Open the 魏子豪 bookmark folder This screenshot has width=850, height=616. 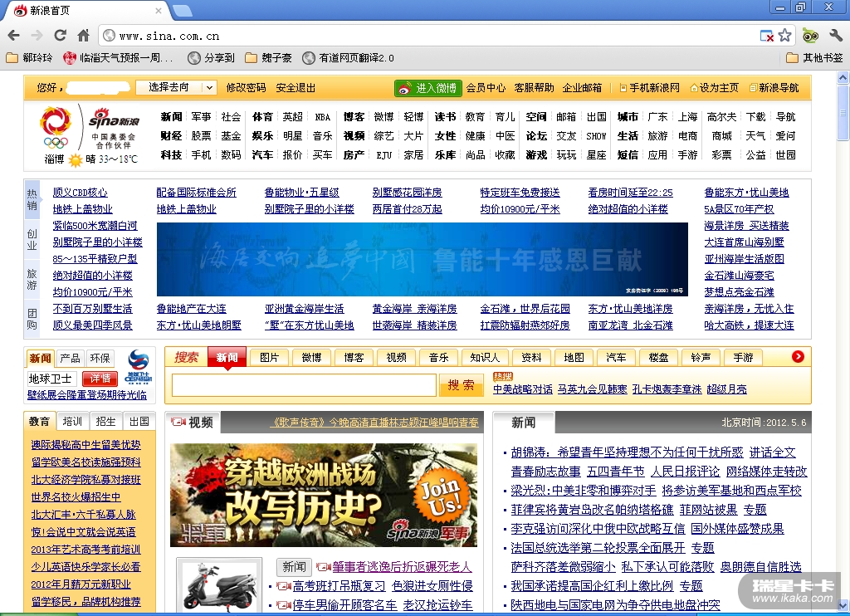pyautogui.click(x=268, y=57)
